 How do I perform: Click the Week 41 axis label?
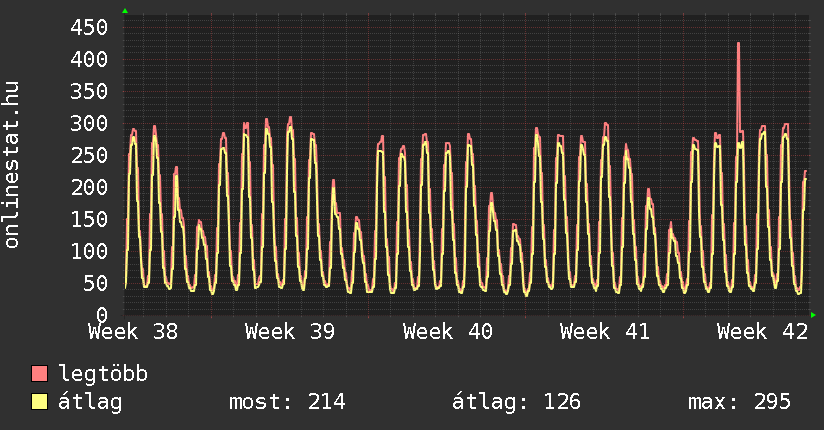coord(605,331)
